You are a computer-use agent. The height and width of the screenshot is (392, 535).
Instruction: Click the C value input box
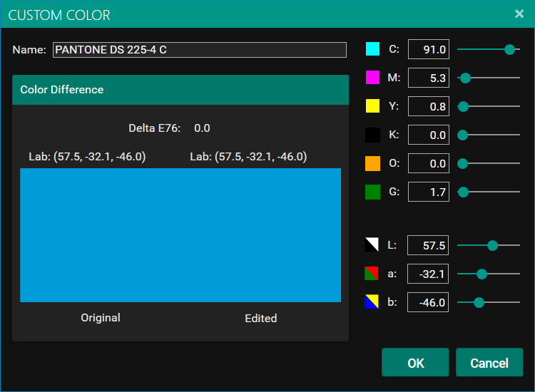click(428, 49)
